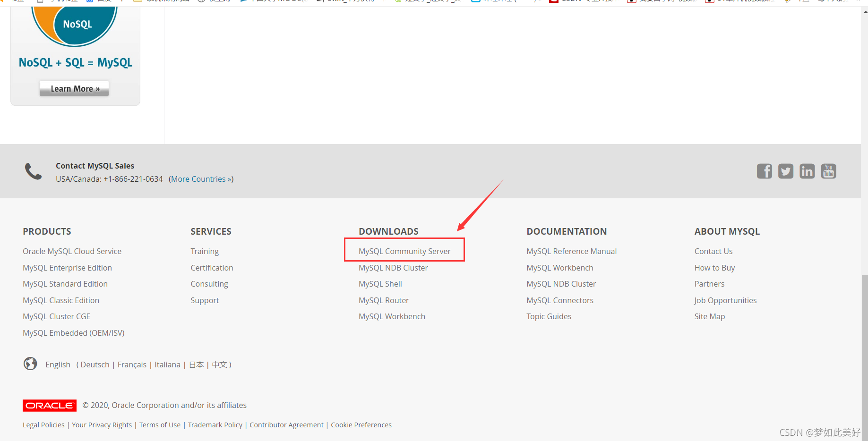Open MySQL Router download link
This screenshot has width=868, height=441.
384,300
